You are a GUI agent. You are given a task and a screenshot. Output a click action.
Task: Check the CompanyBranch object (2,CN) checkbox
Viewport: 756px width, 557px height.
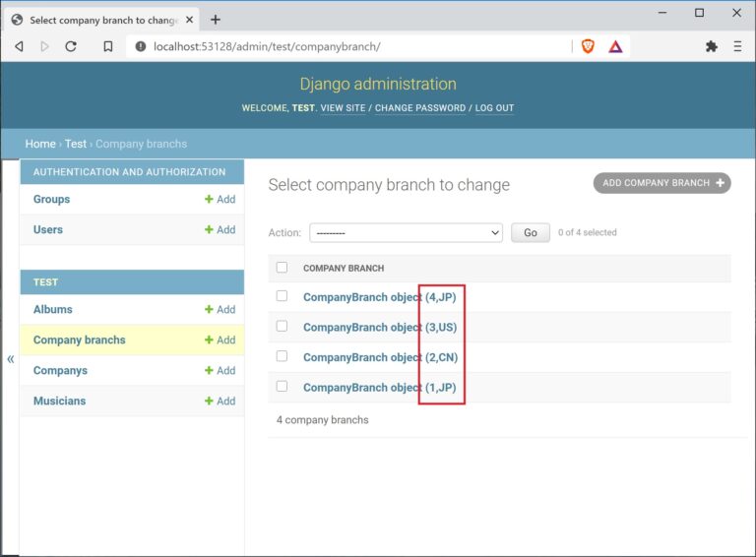[x=282, y=356]
